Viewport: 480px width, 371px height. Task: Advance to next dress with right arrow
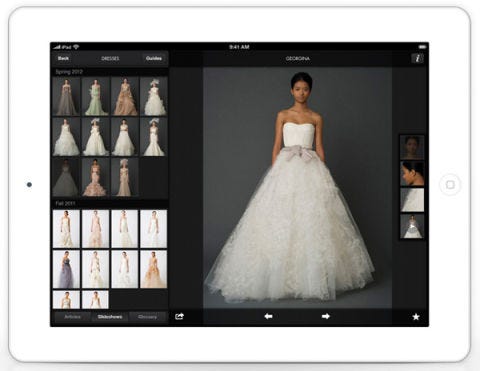point(326,316)
